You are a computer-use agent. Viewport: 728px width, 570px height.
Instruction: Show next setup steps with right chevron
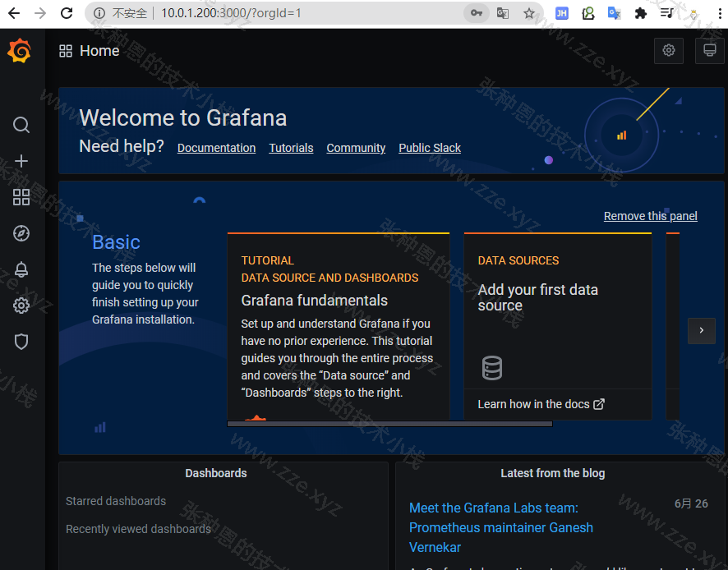pos(701,330)
